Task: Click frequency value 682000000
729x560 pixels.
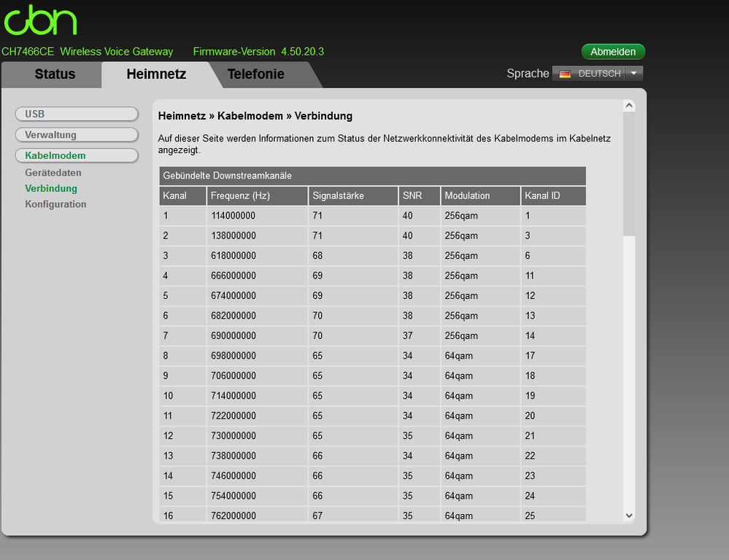Action: [234, 316]
